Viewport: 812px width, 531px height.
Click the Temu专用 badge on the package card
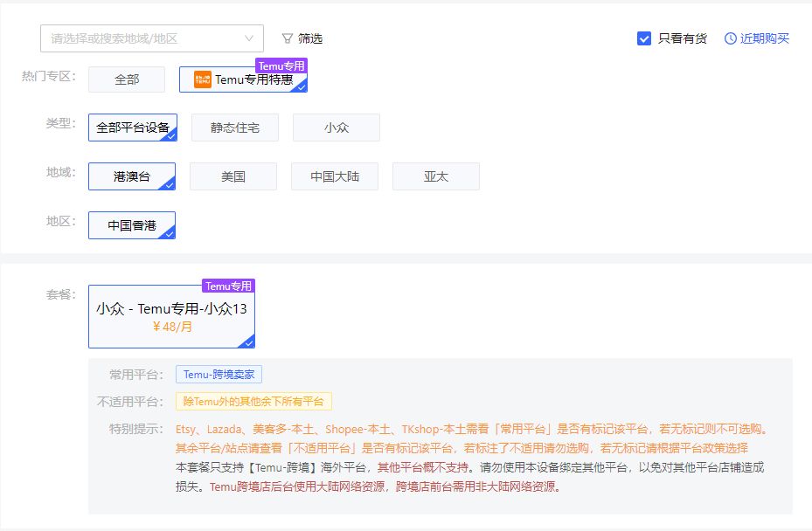[x=228, y=286]
